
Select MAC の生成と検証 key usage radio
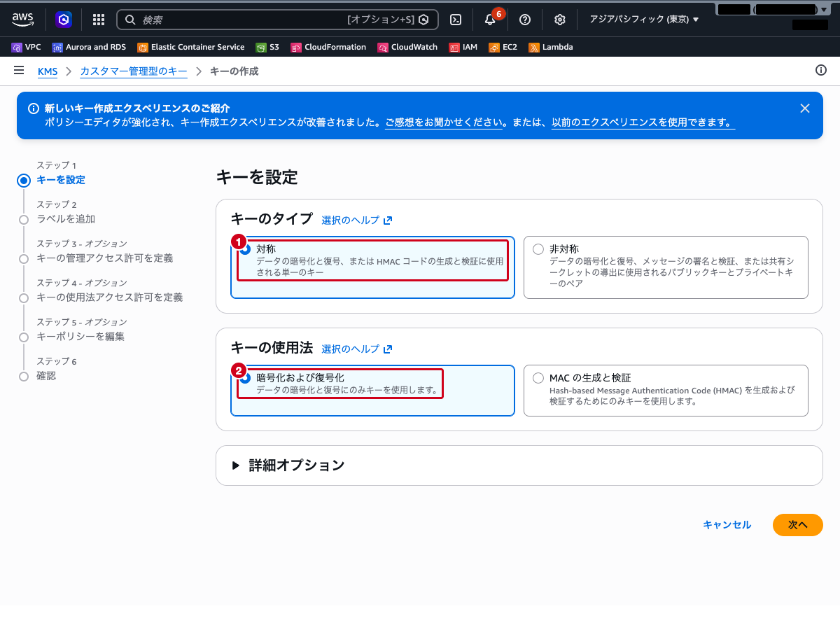point(538,378)
